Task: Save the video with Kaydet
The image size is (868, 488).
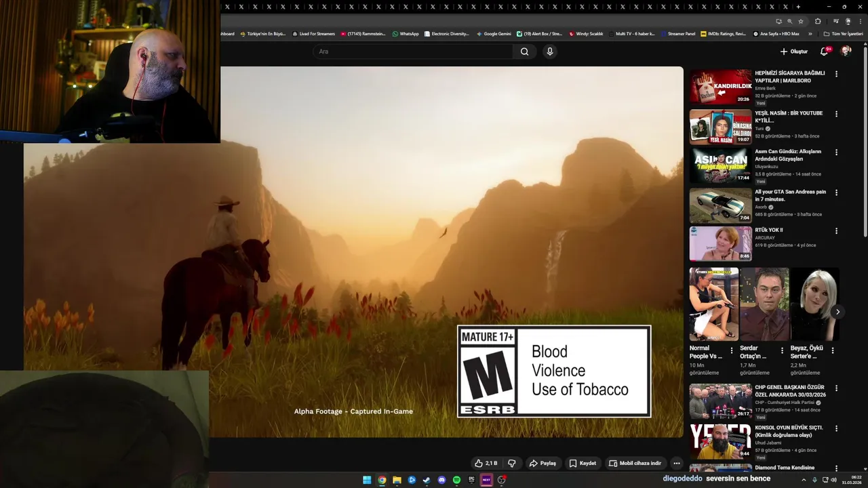Action: 583,463
